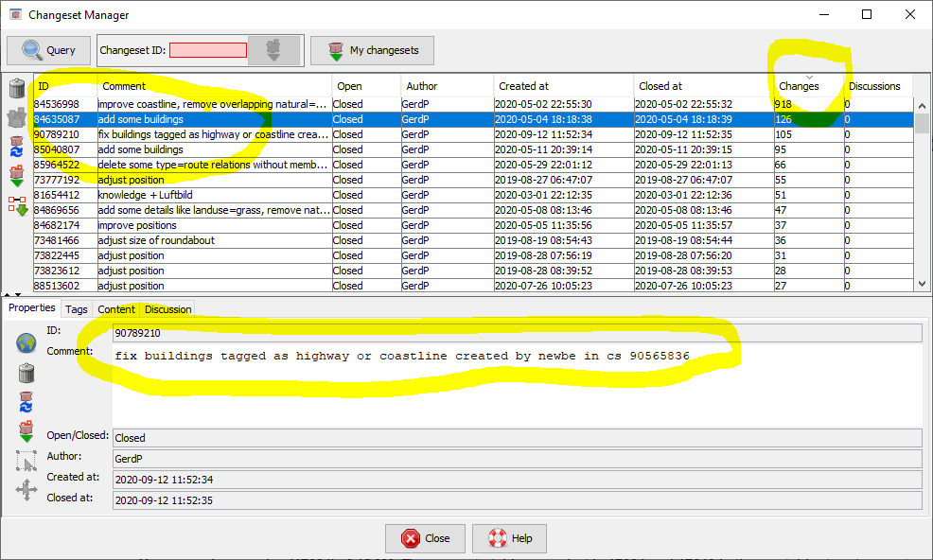933x560 pixels.
Task: Click download changeset content icon beside the table
Action: tap(17, 176)
